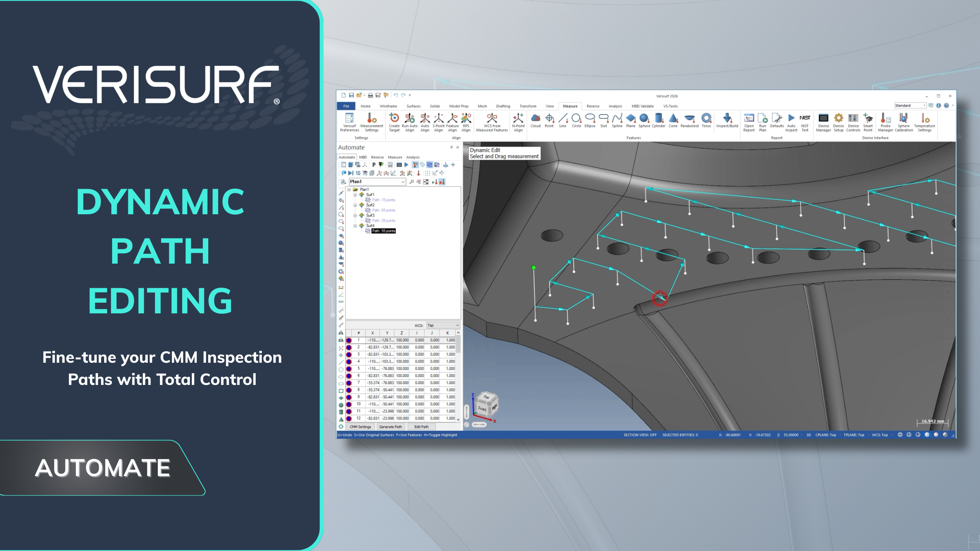The width and height of the screenshot is (980, 551).
Task: Open Device Manager
Action: click(x=823, y=122)
